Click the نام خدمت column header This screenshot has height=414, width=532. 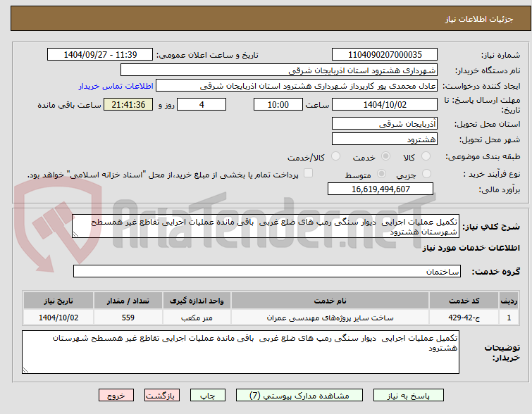330,301
